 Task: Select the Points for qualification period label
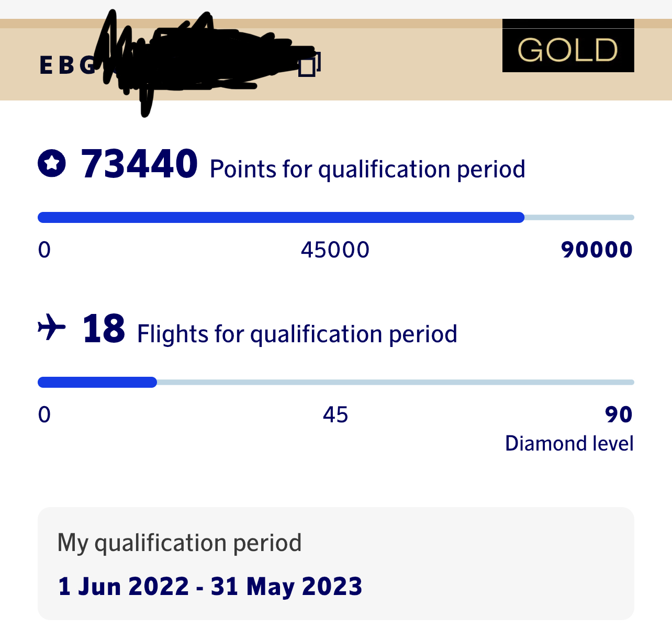(x=367, y=170)
